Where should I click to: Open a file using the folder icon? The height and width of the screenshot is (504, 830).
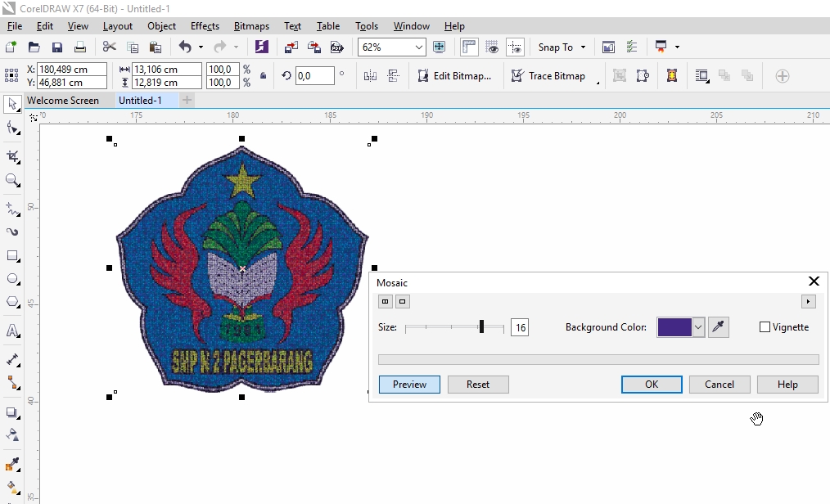pyautogui.click(x=34, y=47)
